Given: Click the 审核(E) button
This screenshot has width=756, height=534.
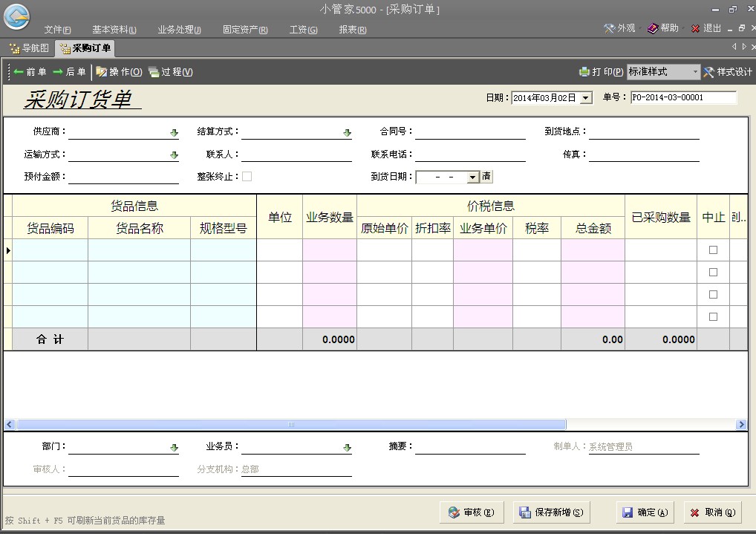Looking at the screenshot, I should pyautogui.click(x=472, y=512).
